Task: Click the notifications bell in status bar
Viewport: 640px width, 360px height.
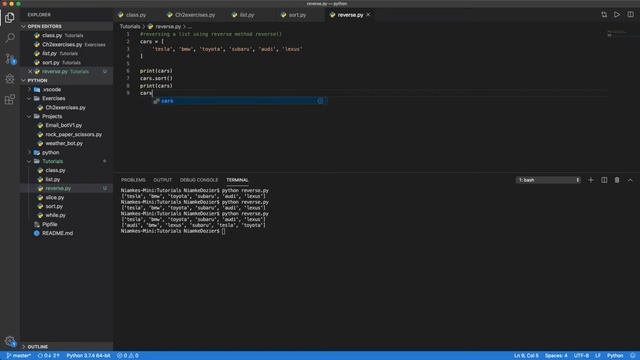Action: click(632, 356)
